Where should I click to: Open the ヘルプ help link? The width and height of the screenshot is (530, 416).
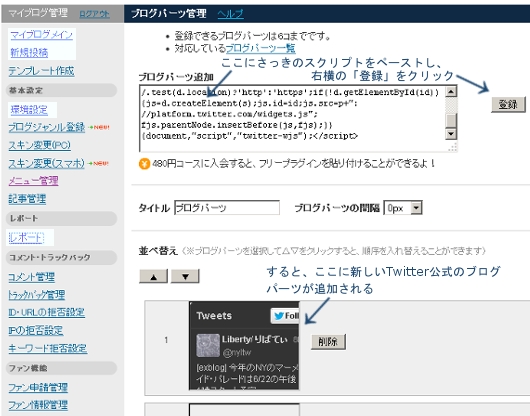tap(230, 14)
